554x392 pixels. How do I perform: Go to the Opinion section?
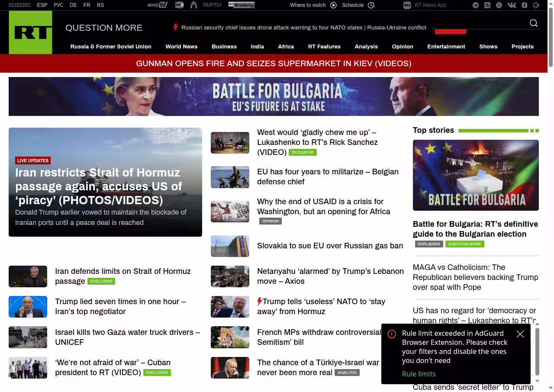click(403, 47)
